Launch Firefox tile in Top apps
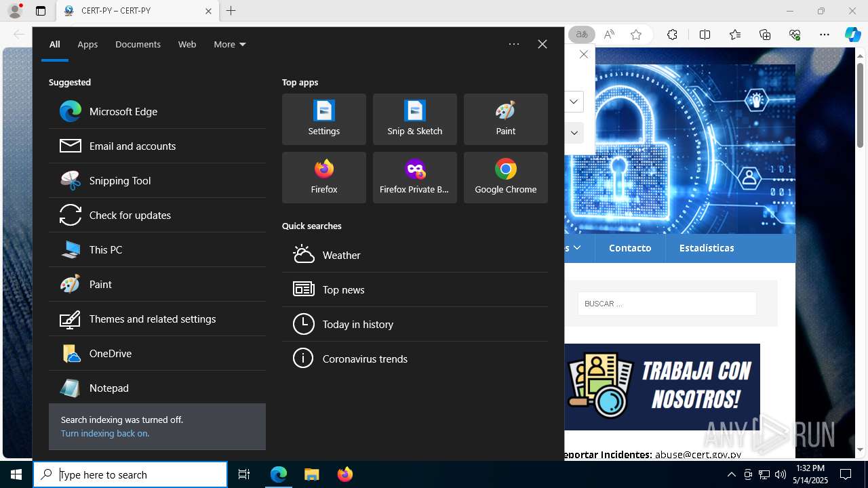The height and width of the screenshot is (488, 868). 324,178
